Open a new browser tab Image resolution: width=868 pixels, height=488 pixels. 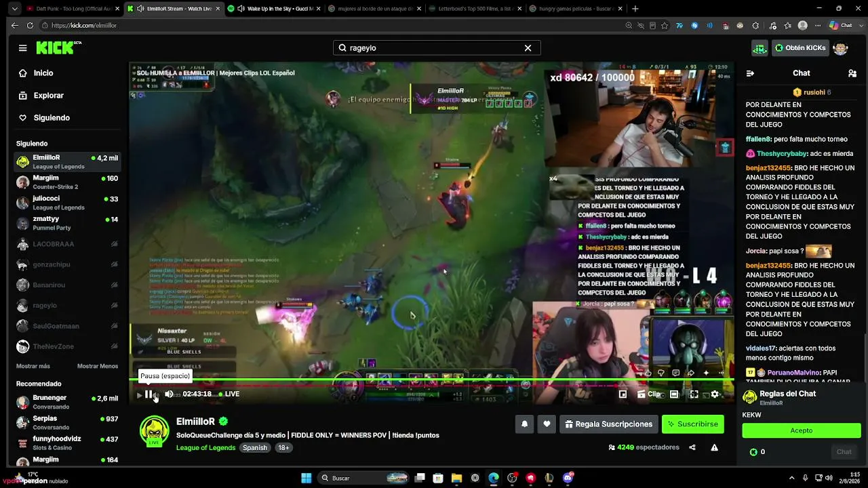coord(635,9)
